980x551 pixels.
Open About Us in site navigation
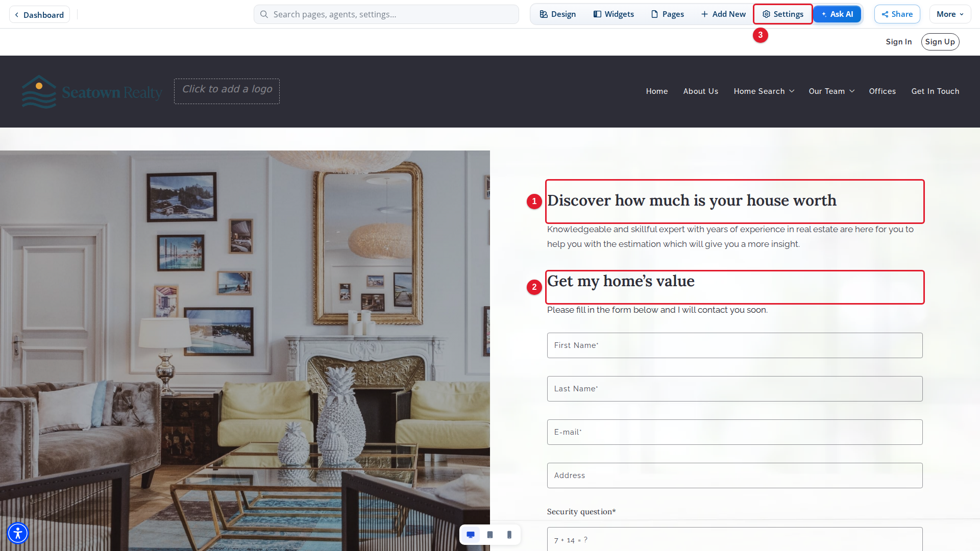coord(700,91)
